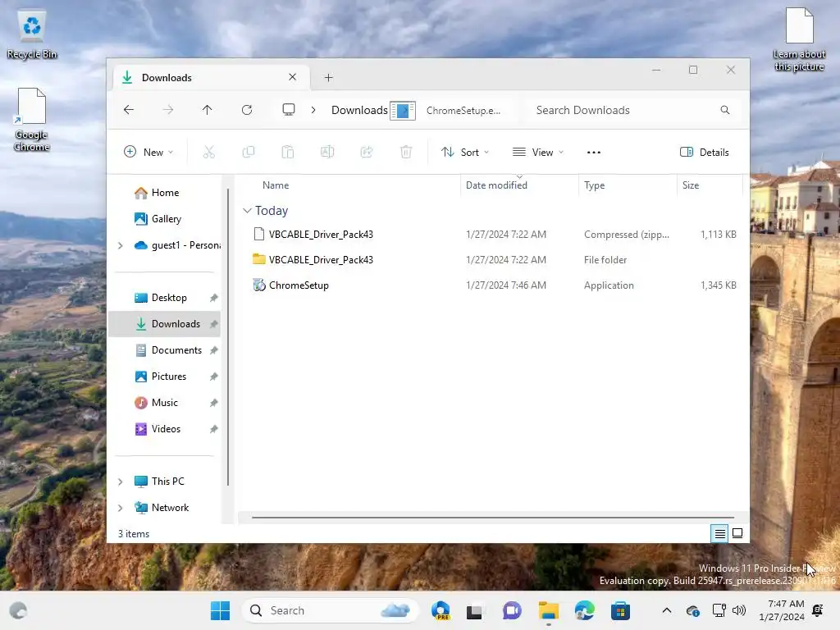This screenshot has height=630, width=840.
Task: Click the volume speaker tray icon
Action: (x=739, y=610)
